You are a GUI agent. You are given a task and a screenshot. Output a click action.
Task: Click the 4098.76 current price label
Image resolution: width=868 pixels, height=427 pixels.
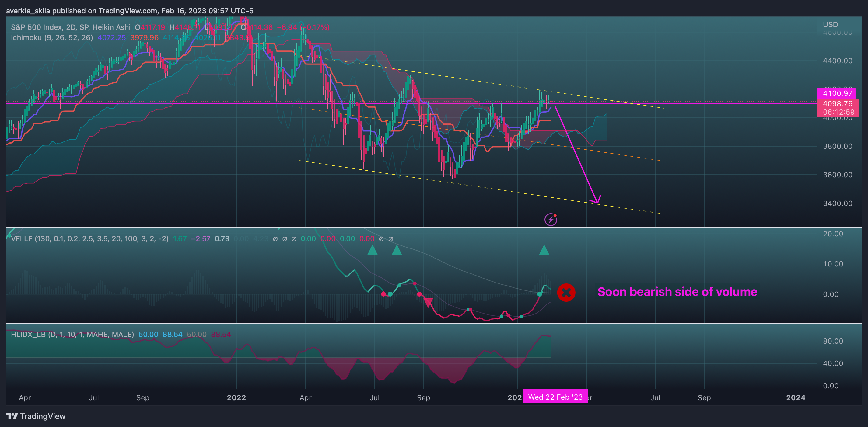837,104
